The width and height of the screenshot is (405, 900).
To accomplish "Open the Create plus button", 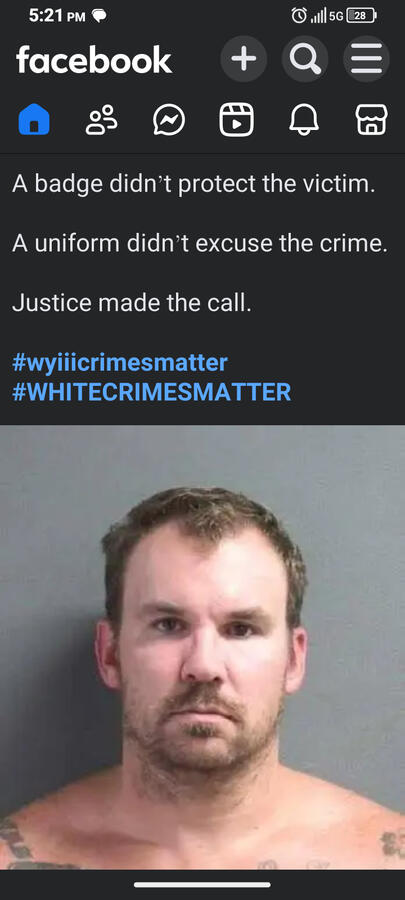I will [243, 59].
